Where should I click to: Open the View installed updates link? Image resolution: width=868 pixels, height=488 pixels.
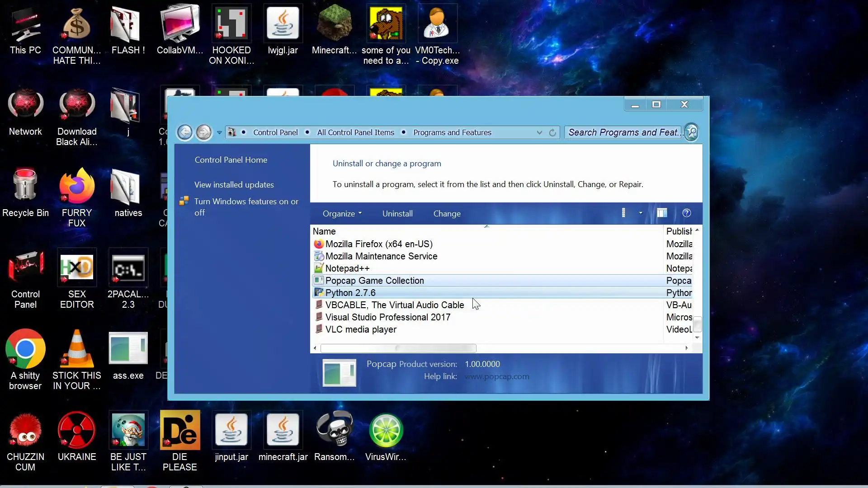234,184
